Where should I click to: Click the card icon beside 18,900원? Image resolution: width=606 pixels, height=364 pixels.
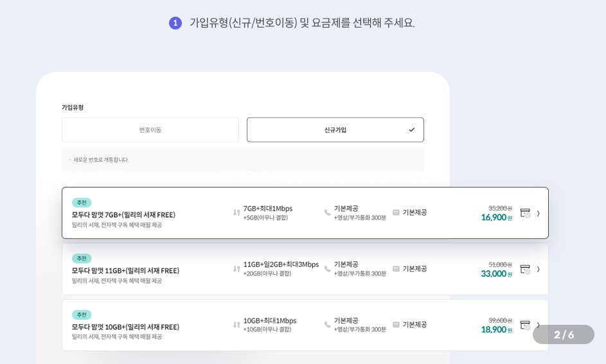[525, 325]
